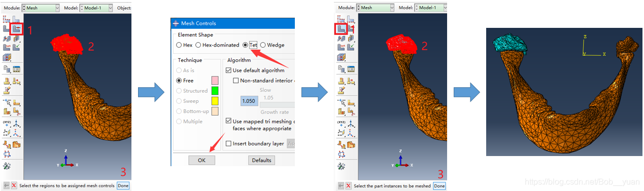The width and height of the screenshot is (644, 191).
Task: Click Done for assigning mesh controls regions
Action: click(x=123, y=186)
